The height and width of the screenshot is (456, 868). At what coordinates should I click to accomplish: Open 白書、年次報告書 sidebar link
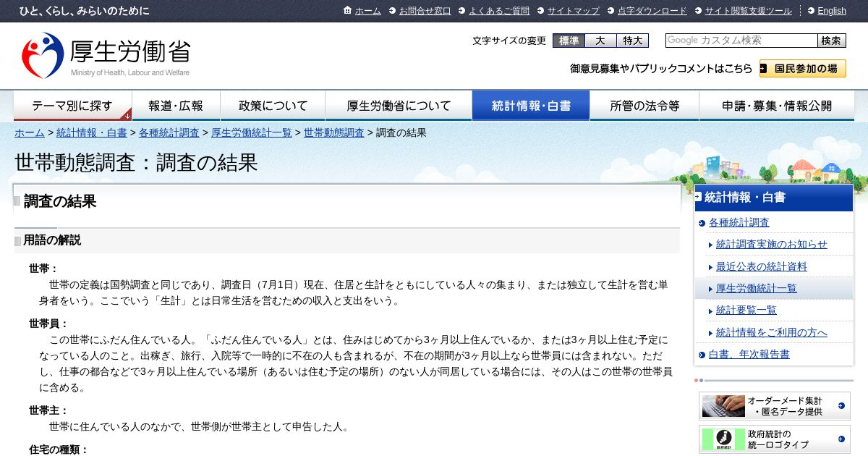(749, 354)
